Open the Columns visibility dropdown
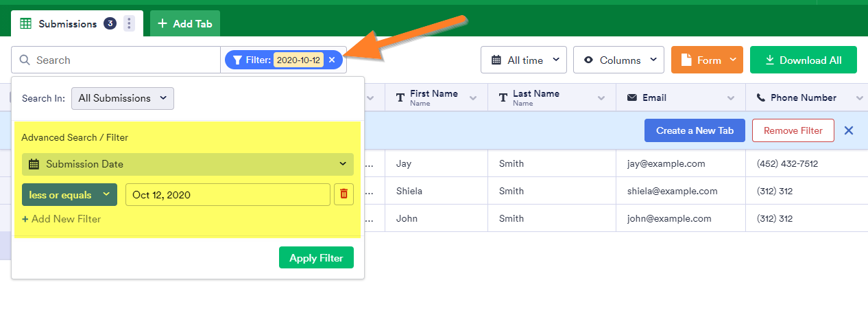This screenshot has width=868, height=324. (618, 60)
